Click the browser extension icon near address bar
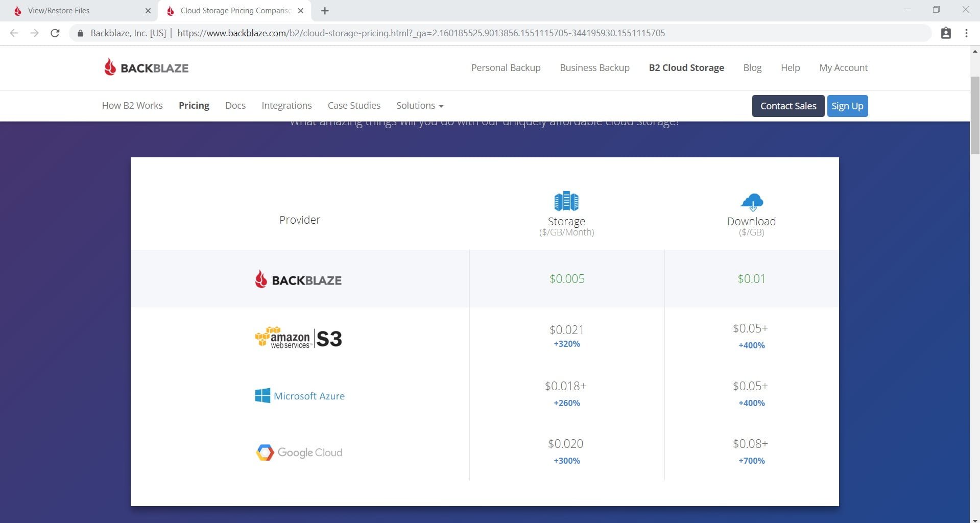Viewport: 980px width, 523px height. tap(946, 33)
